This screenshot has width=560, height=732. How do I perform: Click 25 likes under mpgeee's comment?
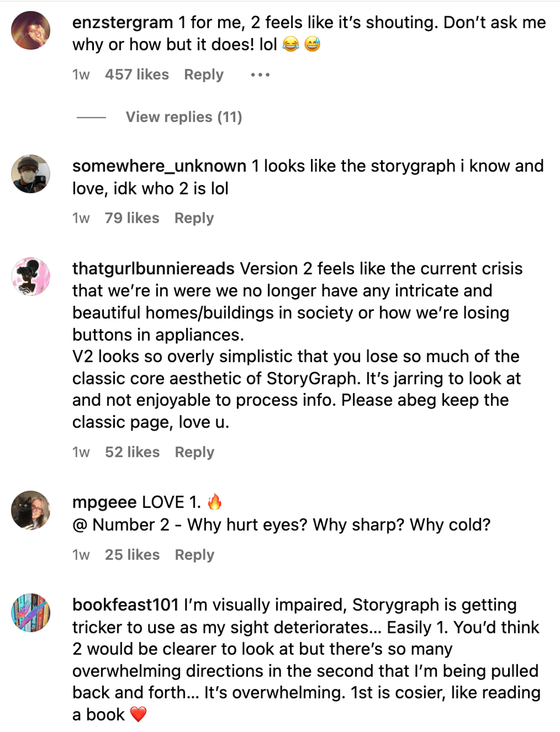click(132, 555)
